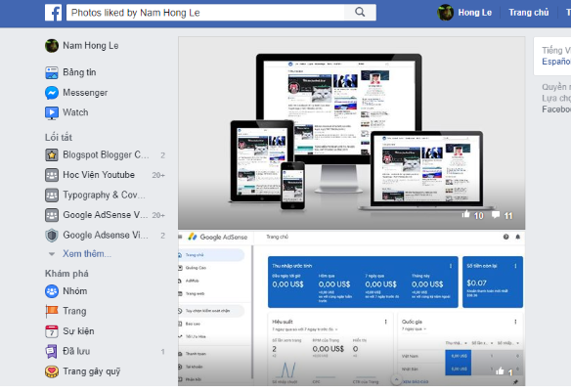
Task: Open Watch in sidebar
Action: pos(75,112)
